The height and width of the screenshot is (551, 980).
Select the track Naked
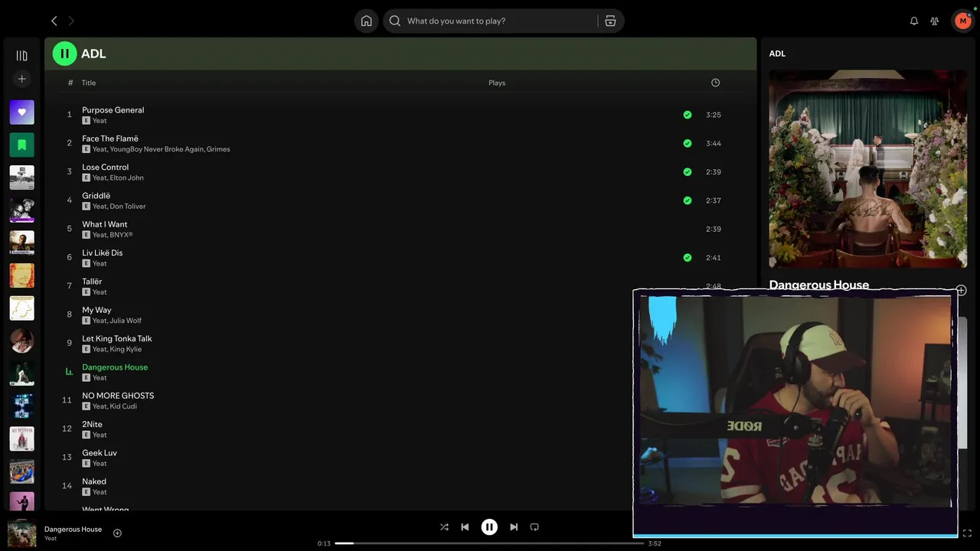click(94, 481)
